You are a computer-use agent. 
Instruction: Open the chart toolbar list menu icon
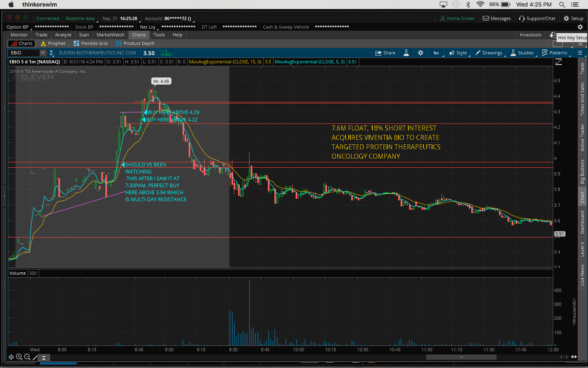pyautogui.click(x=580, y=53)
